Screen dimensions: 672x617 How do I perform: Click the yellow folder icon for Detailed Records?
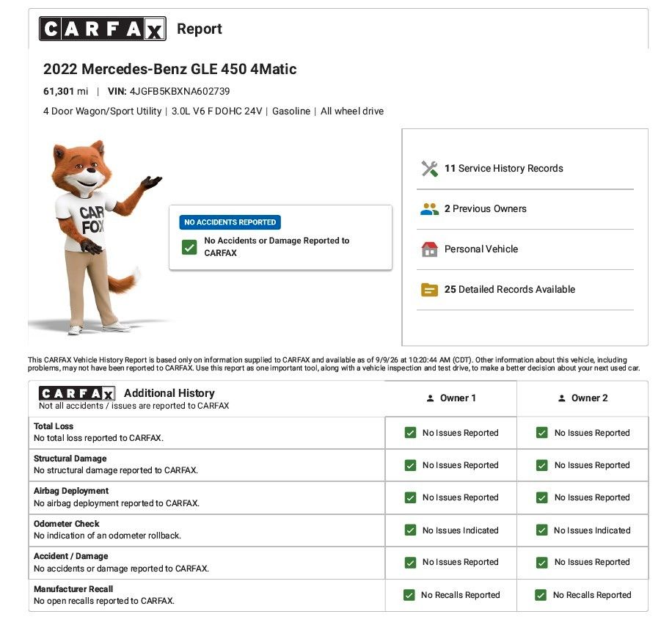tap(429, 290)
